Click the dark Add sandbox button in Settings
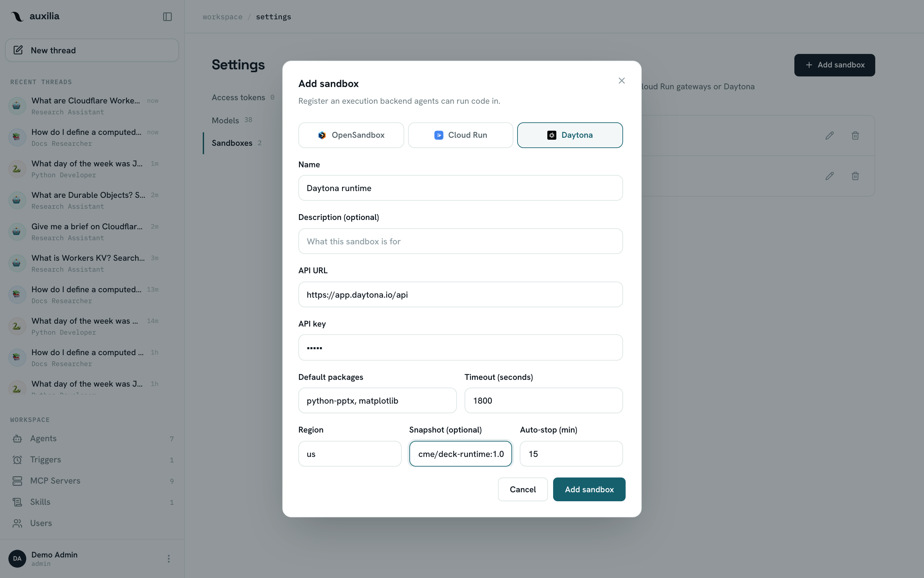Screen dimensions: 924x578 (x=835, y=65)
